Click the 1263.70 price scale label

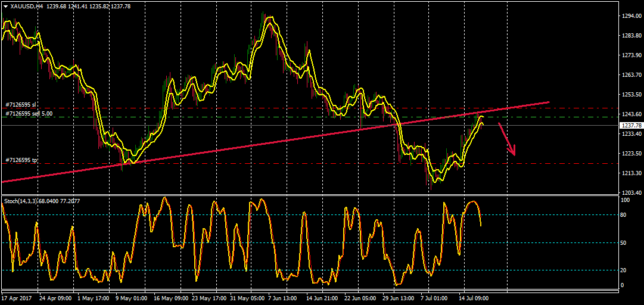pos(631,74)
